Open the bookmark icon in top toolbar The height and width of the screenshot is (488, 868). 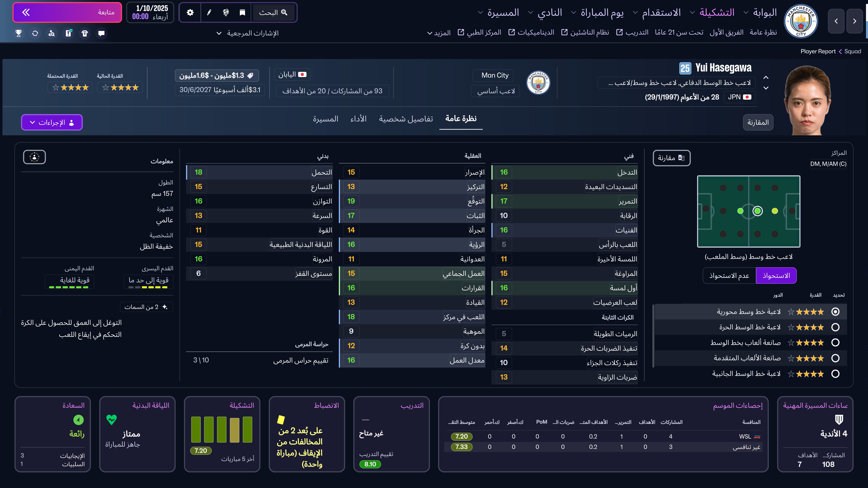point(242,12)
